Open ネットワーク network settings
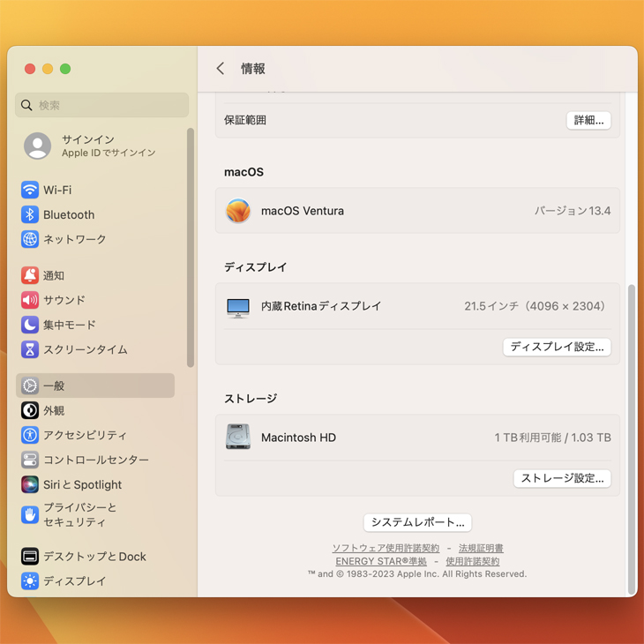This screenshot has width=644, height=644. coord(74,239)
